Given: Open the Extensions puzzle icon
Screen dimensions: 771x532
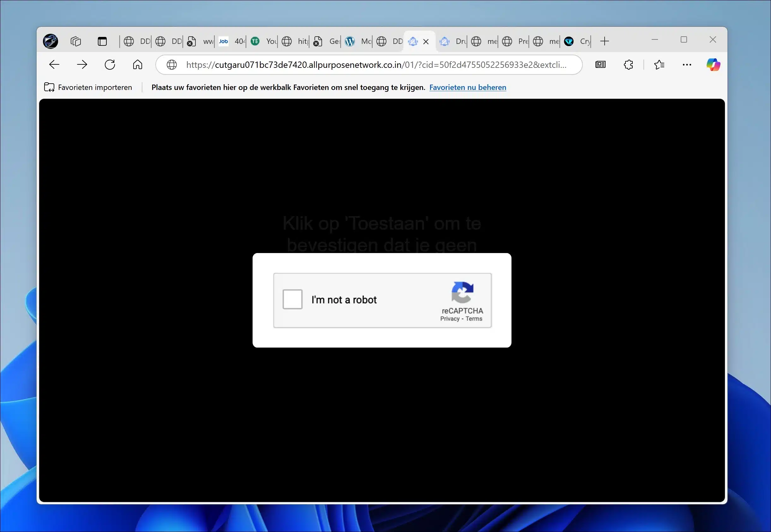Looking at the screenshot, I should tap(628, 65).
